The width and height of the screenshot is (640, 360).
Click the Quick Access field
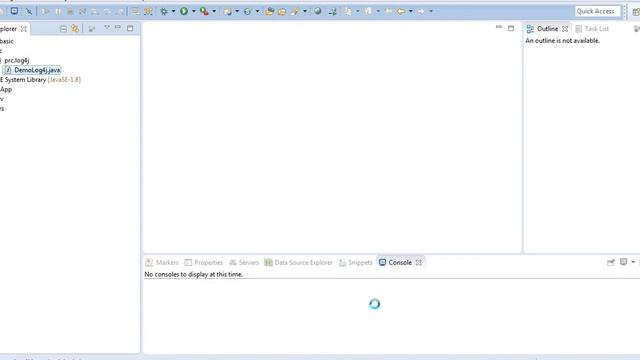598,11
